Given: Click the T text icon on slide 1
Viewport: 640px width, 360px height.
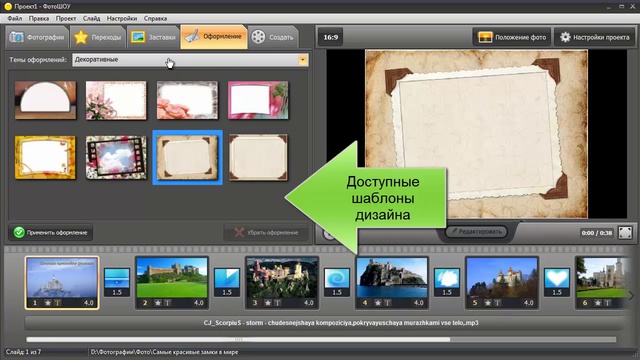Looking at the screenshot, I should point(58,303).
